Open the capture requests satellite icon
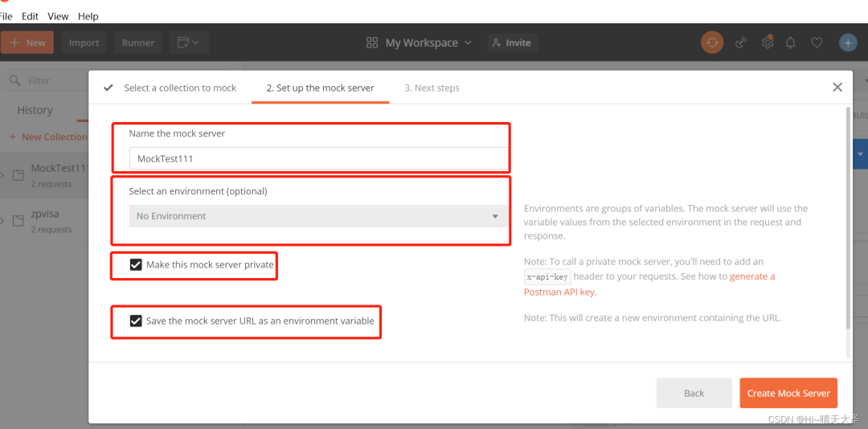This screenshot has height=429, width=868. pyautogui.click(x=741, y=43)
